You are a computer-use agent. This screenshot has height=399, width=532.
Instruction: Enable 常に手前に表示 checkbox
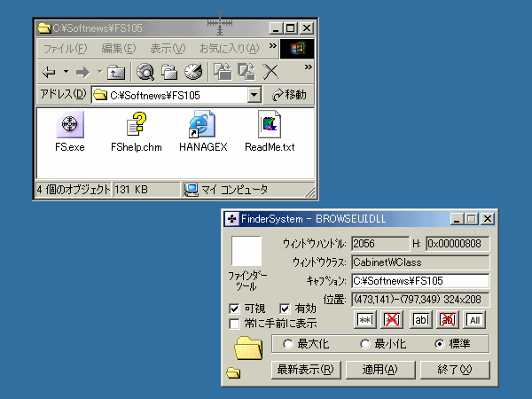point(234,324)
